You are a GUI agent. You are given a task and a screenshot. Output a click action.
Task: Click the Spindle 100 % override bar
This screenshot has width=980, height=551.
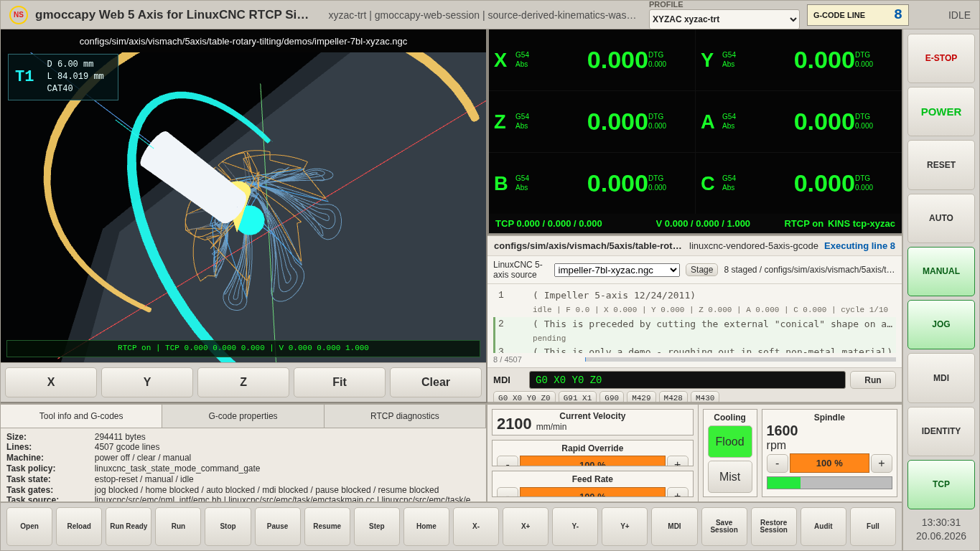829,463
